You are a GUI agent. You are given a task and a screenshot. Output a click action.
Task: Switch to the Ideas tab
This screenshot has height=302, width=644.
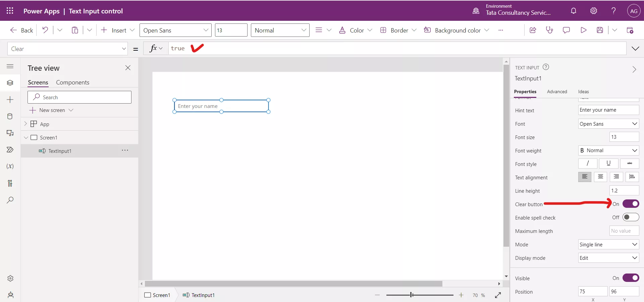click(583, 92)
